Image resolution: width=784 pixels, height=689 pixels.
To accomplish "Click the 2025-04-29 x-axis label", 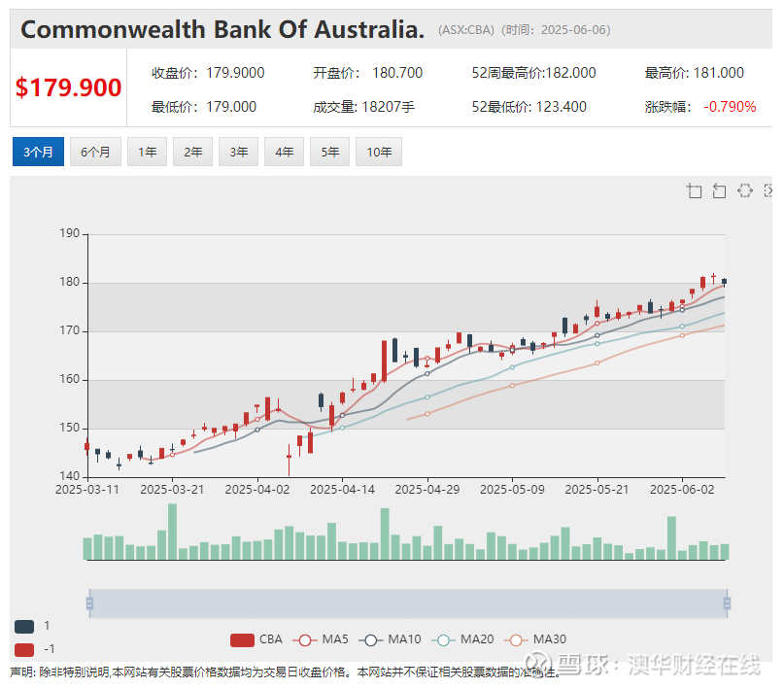I will pyautogui.click(x=427, y=490).
